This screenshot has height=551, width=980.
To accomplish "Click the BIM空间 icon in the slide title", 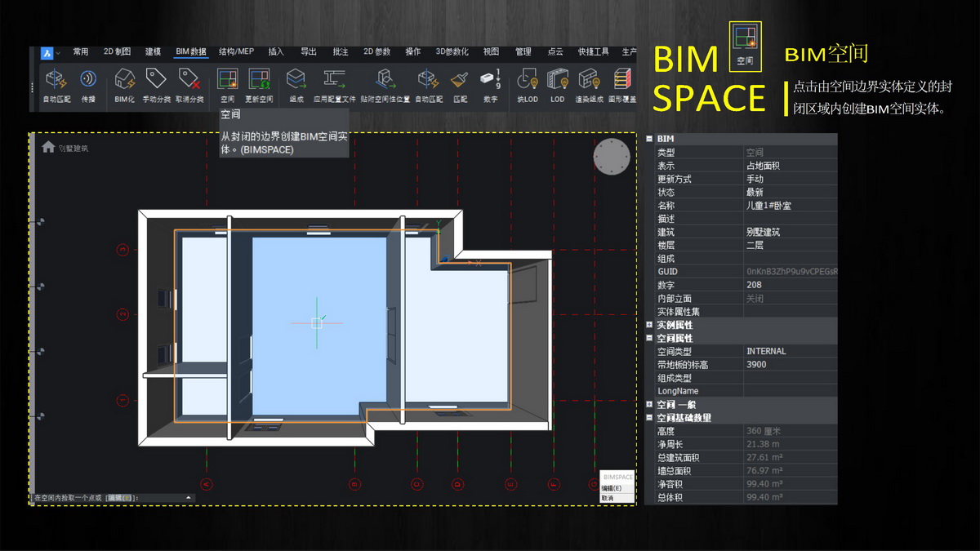I will click(745, 47).
